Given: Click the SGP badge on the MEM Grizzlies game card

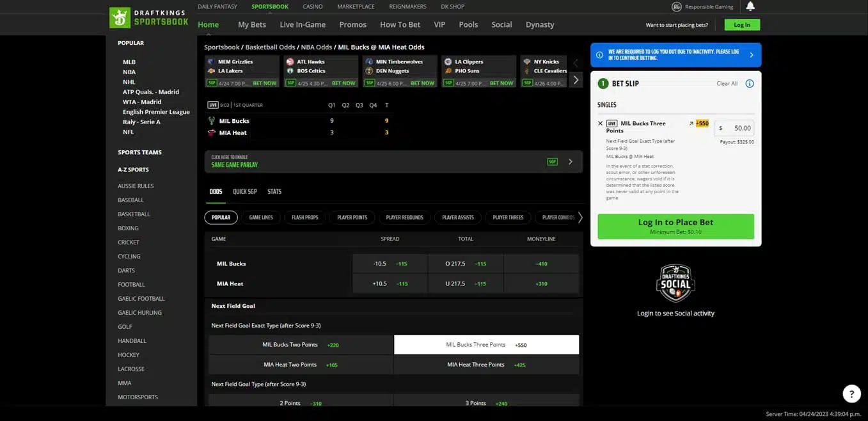Looking at the screenshot, I should pyautogui.click(x=212, y=83).
